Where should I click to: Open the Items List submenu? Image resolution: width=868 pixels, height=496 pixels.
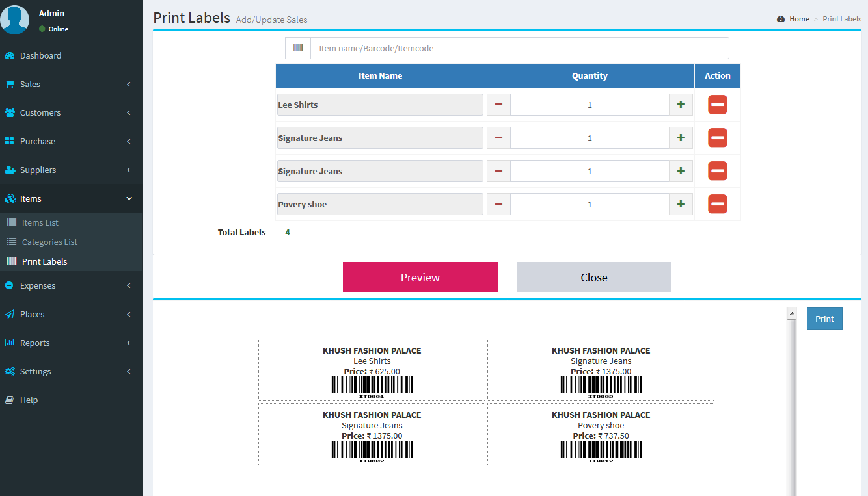[x=72, y=222]
